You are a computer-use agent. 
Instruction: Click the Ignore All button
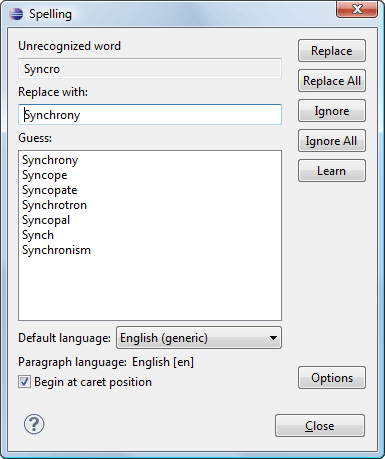(x=332, y=141)
